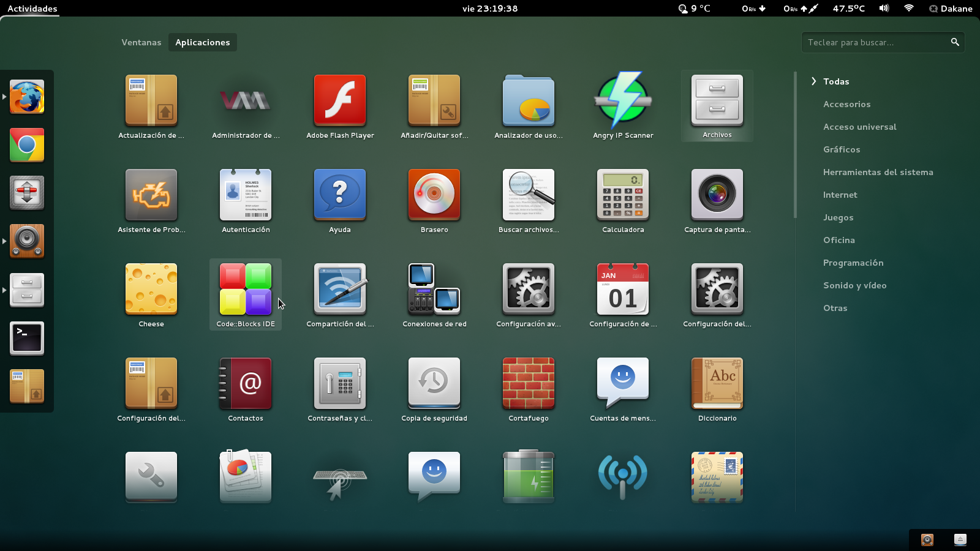This screenshot has width=980, height=551.
Task: Open the package box icon in dash
Action: point(27,386)
